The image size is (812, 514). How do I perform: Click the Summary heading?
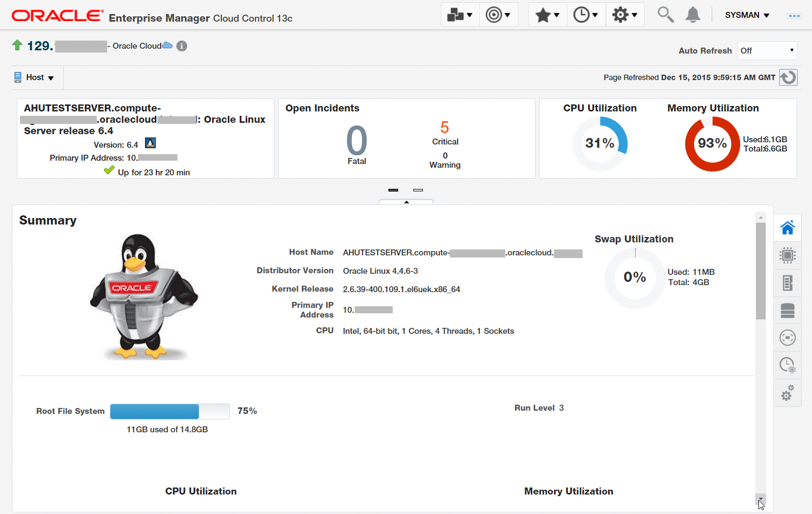click(48, 220)
